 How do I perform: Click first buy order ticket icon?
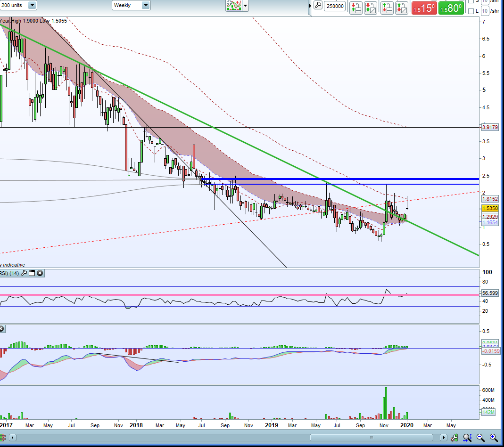click(x=387, y=8)
